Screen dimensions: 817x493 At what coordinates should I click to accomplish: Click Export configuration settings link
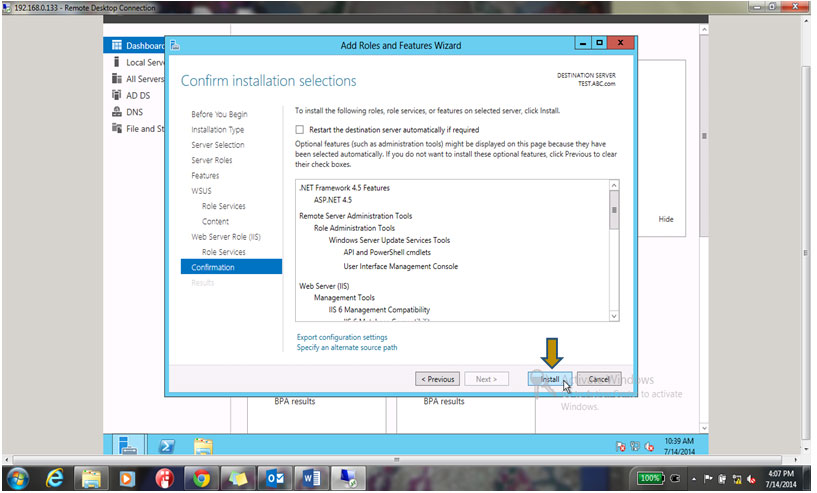click(x=342, y=337)
